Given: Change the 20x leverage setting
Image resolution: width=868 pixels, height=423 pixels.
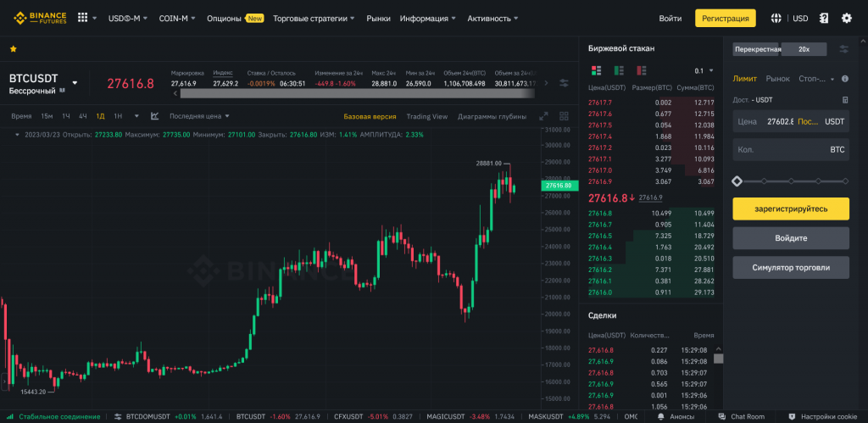Looking at the screenshot, I should (804, 49).
